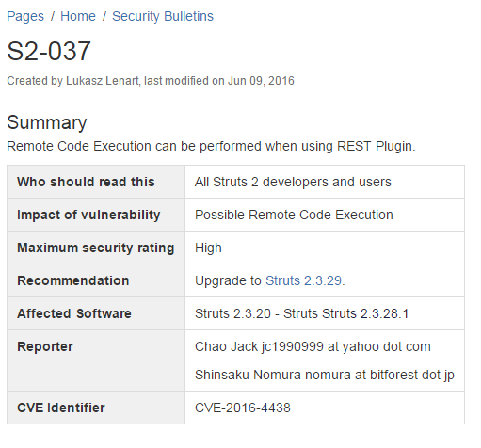481x448 pixels.
Task: Click the Struts 2.3.20 affected versions text
Action: click(301, 313)
